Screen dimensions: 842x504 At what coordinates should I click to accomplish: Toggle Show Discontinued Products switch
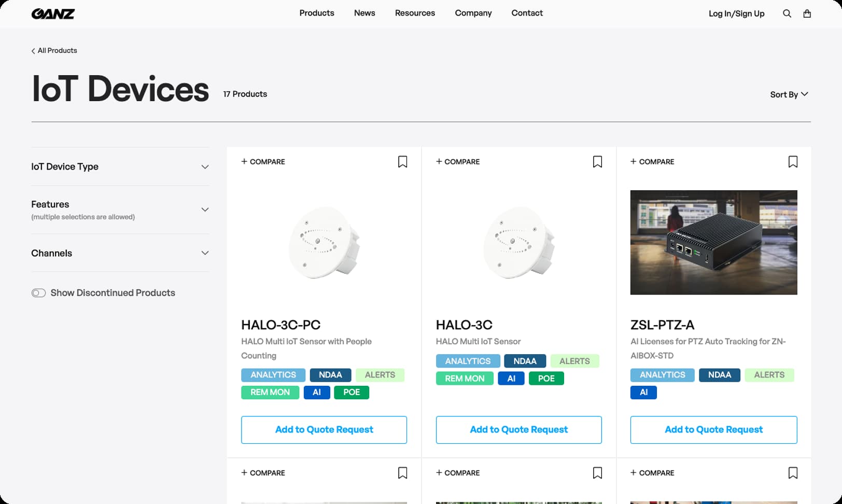(x=38, y=293)
